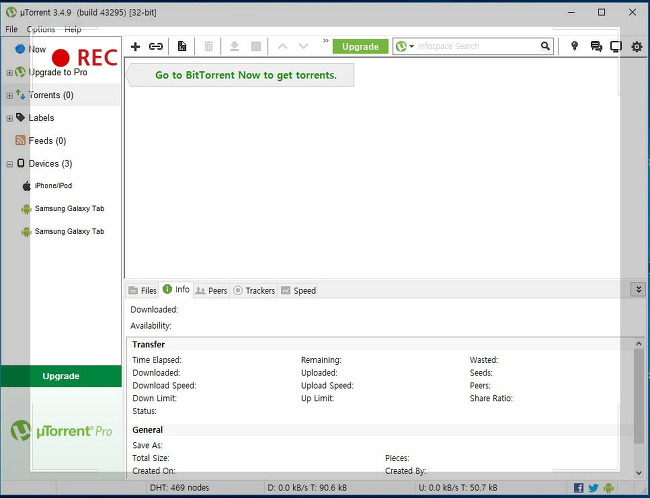Select the iPhone/iPod device
Screen dimensions: 650x498
[53, 185]
